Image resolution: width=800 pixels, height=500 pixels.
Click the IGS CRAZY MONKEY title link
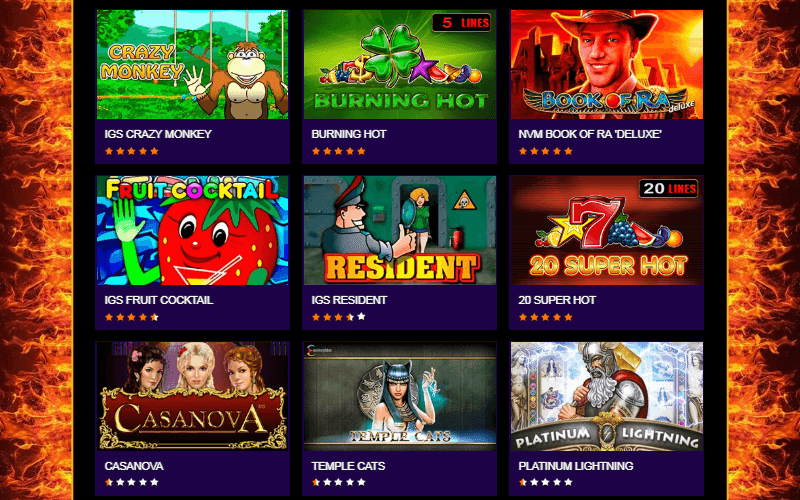158,134
